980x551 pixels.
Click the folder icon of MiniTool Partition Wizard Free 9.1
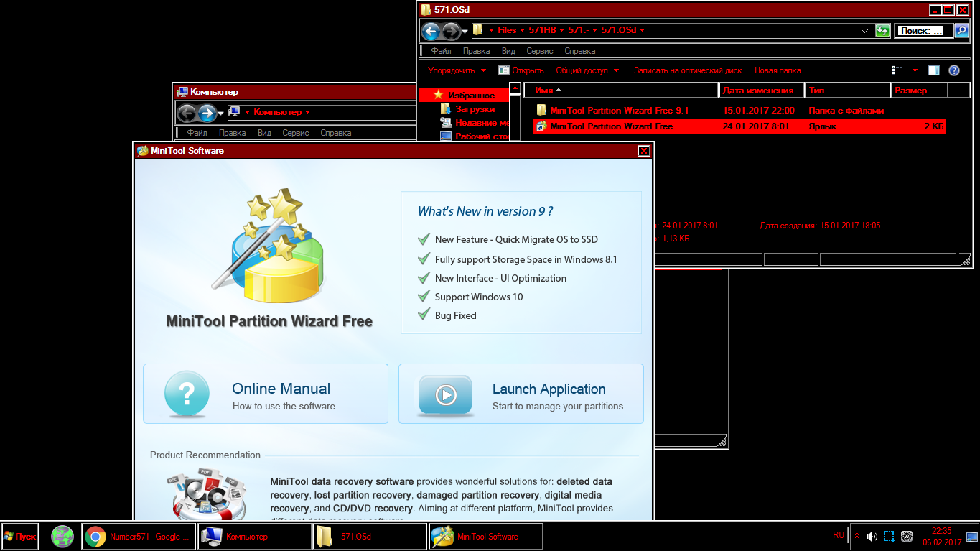[541, 110]
